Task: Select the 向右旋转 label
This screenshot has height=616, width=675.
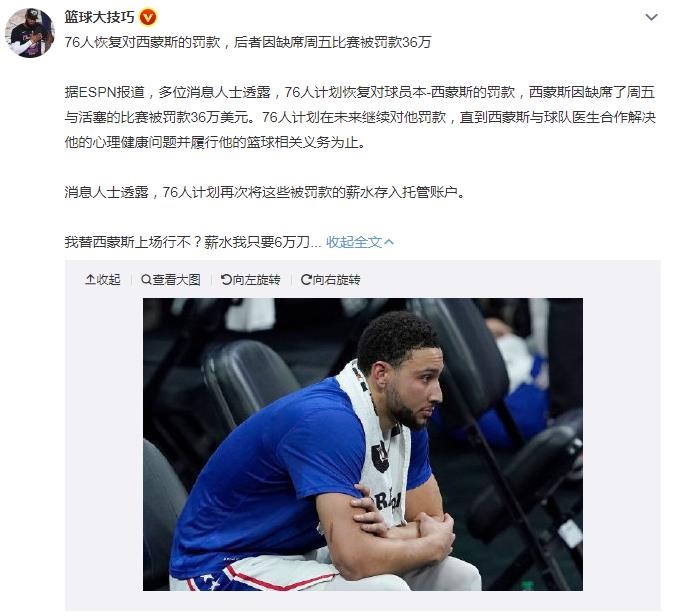Action: pyautogui.click(x=337, y=279)
